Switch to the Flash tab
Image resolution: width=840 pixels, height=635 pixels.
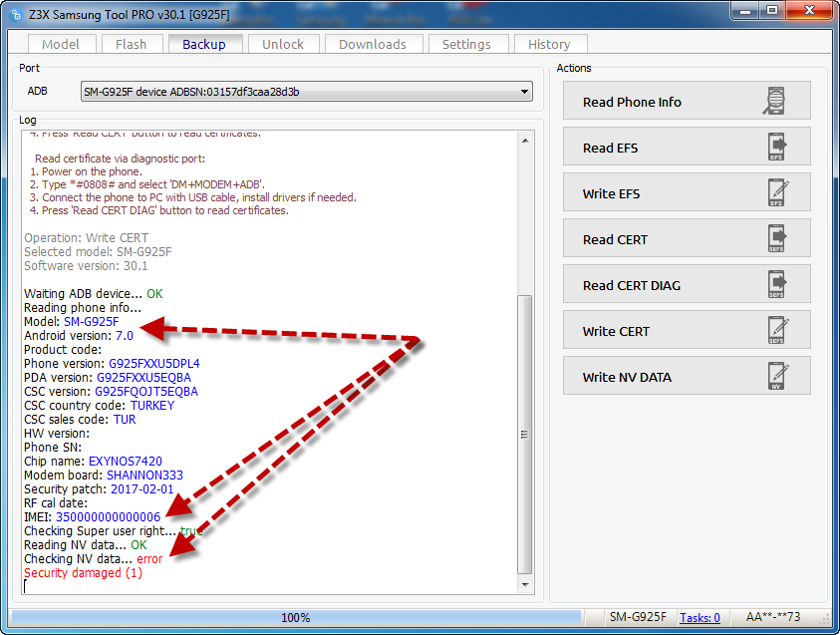tap(132, 44)
